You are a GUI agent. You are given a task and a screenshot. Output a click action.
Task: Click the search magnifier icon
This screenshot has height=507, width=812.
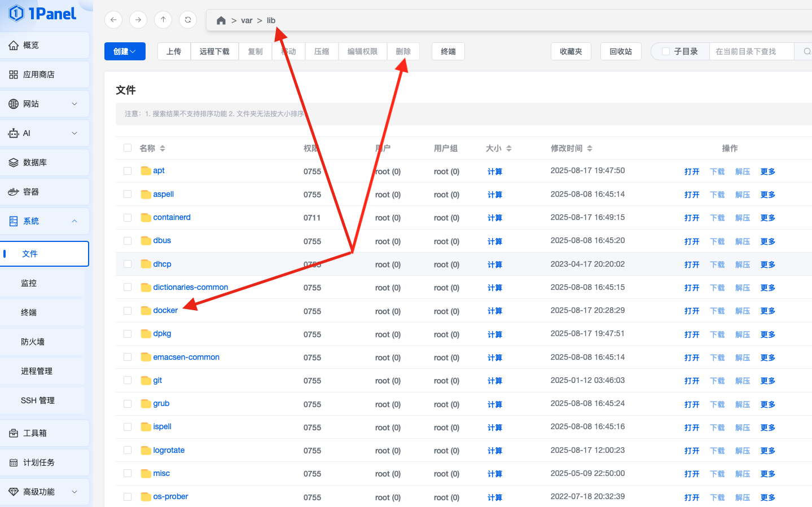(806, 51)
